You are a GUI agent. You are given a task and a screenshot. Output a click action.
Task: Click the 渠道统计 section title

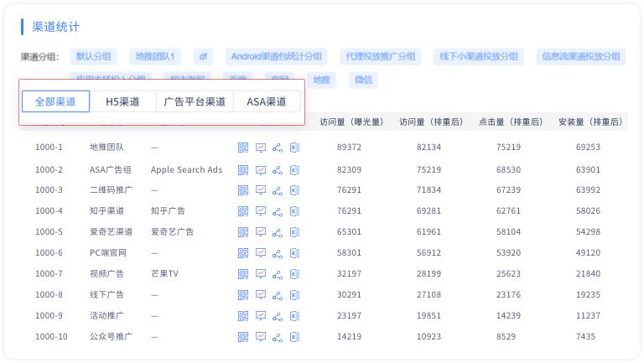pos(56,27)
